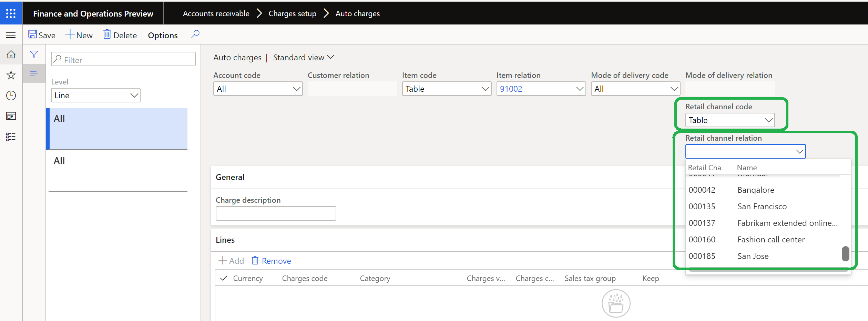Click the Save icon on the toolbar

point(42,34)
